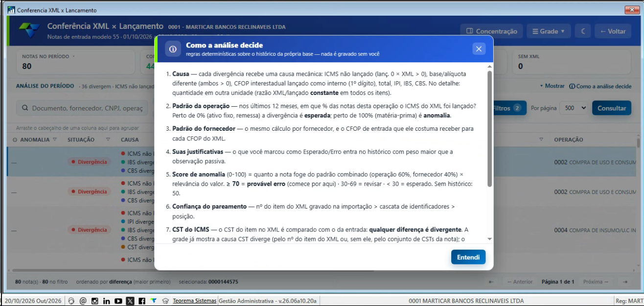Open Facebook icon in status bar
Viewport: 644px width, 306px height.
[x=141, y=301]
